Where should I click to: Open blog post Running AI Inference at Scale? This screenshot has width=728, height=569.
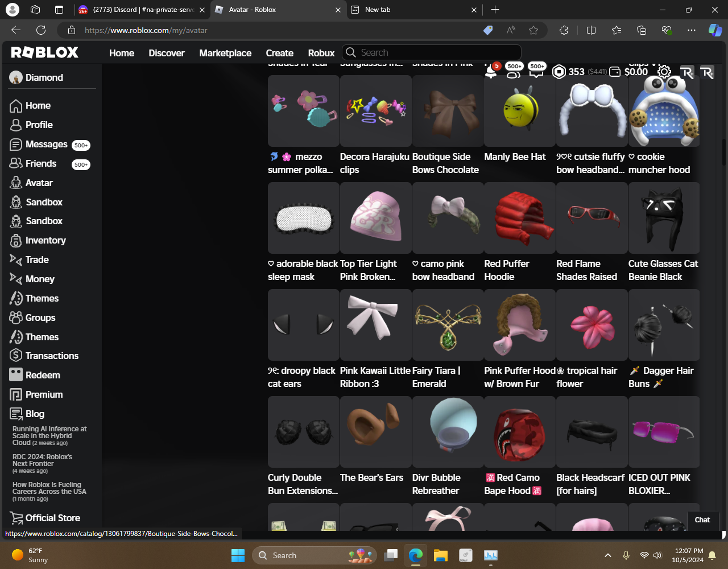pyautogui.click(x=49, y=436)
